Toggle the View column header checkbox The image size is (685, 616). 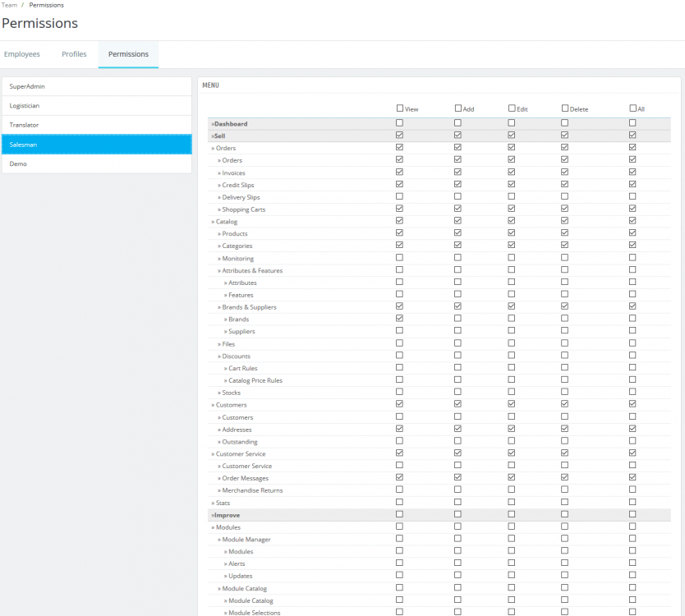pyautogui.click(x=400, y=108)
